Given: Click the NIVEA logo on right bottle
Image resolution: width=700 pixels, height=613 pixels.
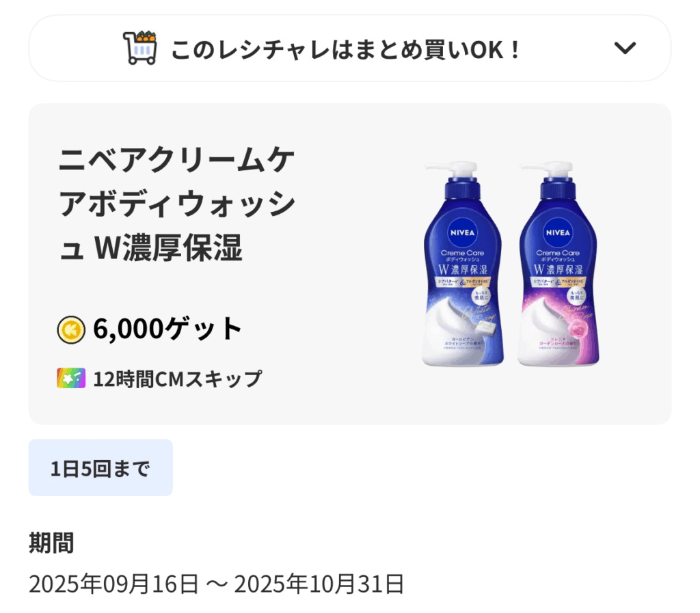Looking at the screenshot, I should pos(558,232).
